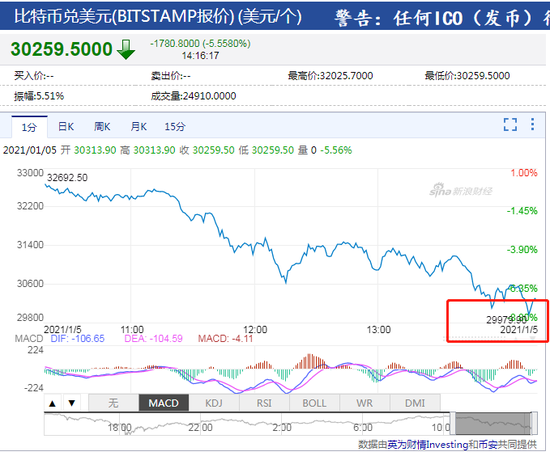Click the green down arrow next to price
Viewport: 550px width, 456px height.
126,49
